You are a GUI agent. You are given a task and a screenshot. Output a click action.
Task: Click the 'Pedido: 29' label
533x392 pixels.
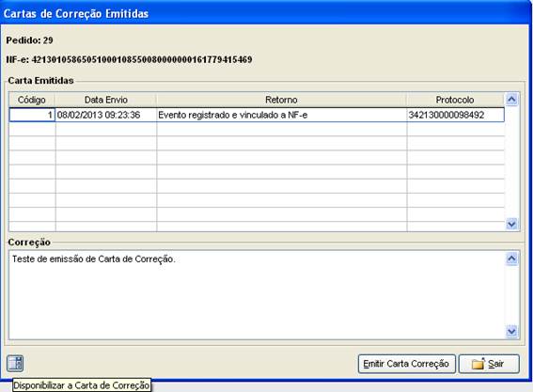(29, 40)
